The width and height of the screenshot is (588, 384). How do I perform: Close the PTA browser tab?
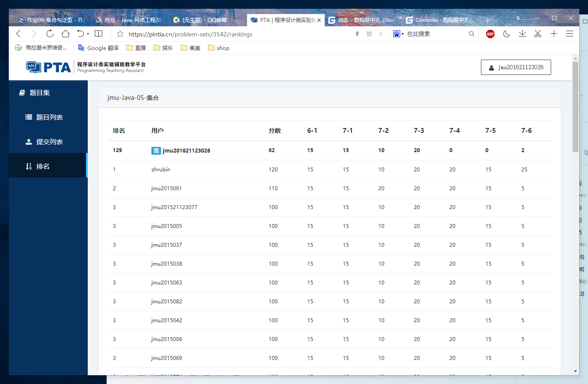pos(319,20)
